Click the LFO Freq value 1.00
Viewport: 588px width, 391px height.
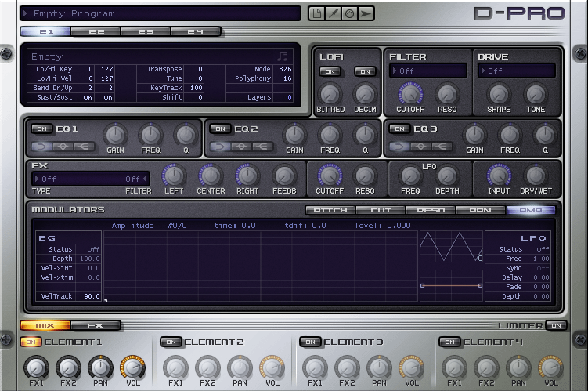(541, 259)
